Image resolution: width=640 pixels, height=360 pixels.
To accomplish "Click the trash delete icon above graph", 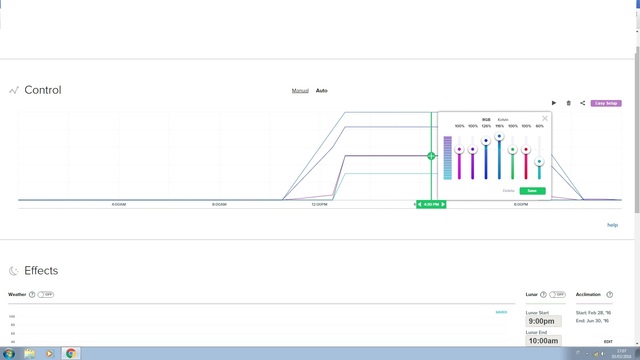I will (x=568, y=103).
